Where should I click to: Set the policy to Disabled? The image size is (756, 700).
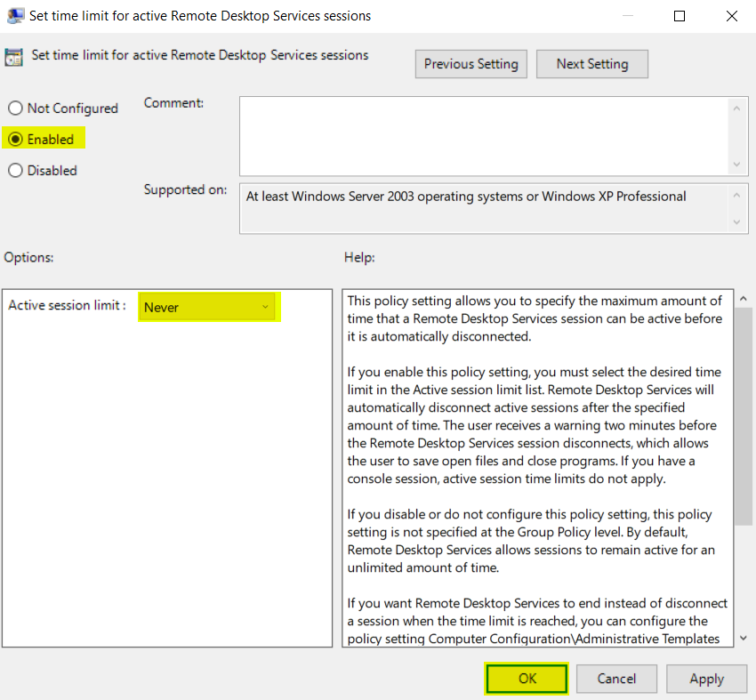pos(15,171)
